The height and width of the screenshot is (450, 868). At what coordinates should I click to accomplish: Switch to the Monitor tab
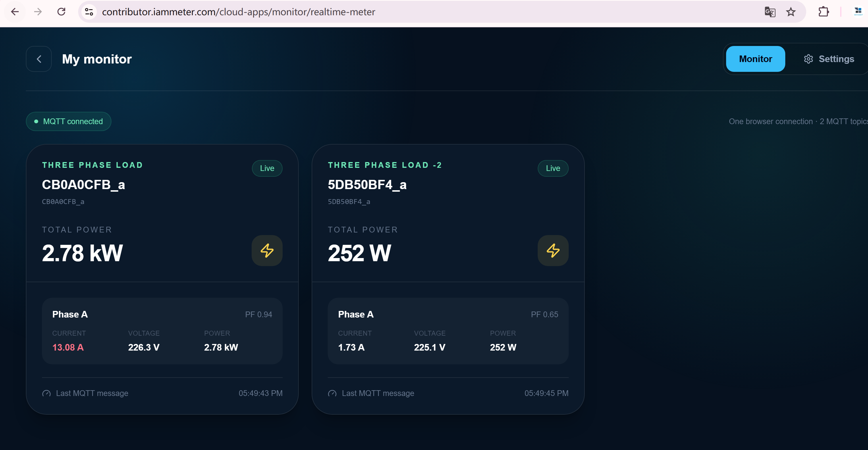tap(755, 59)
